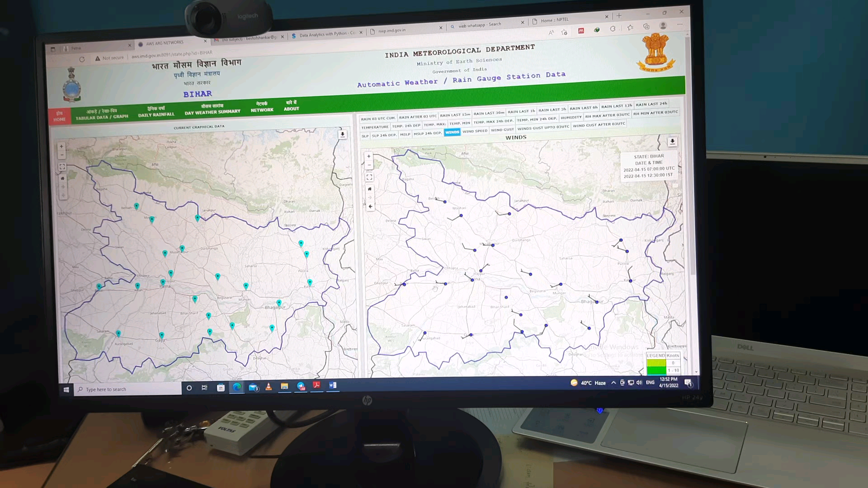868x488 pixels.
Task: Select TEMP. MAX 24h DEP. parameter
Action: tap(493, 121)
